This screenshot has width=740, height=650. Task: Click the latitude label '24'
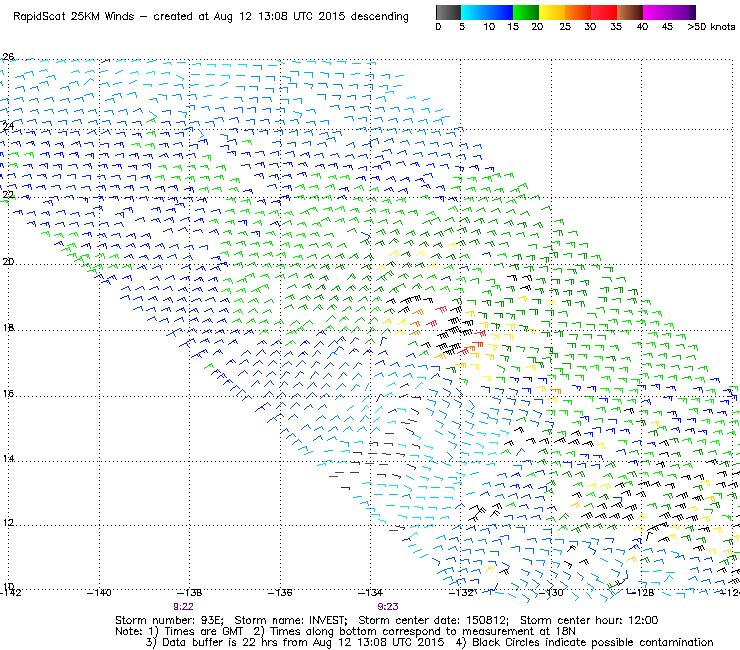[x=8, y=126]
